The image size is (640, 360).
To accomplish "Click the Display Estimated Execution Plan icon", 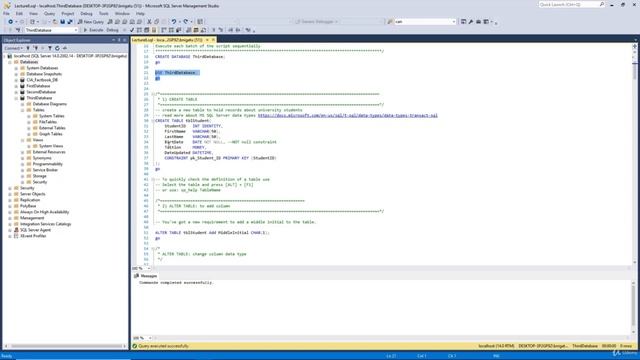I will tap(139, 30).
